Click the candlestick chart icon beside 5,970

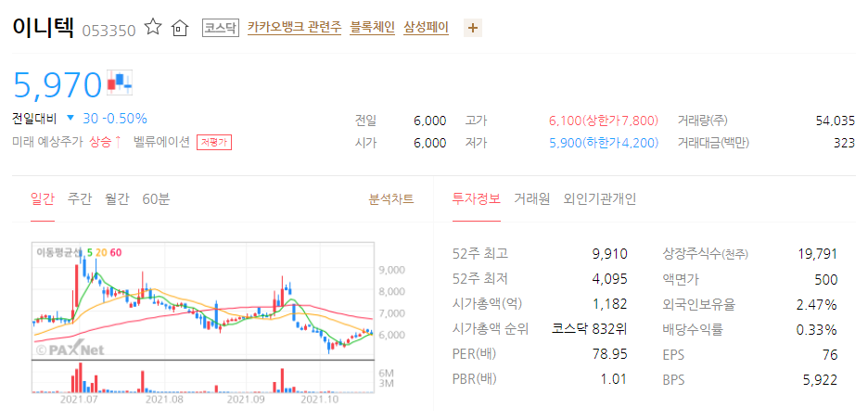[121, 82]
